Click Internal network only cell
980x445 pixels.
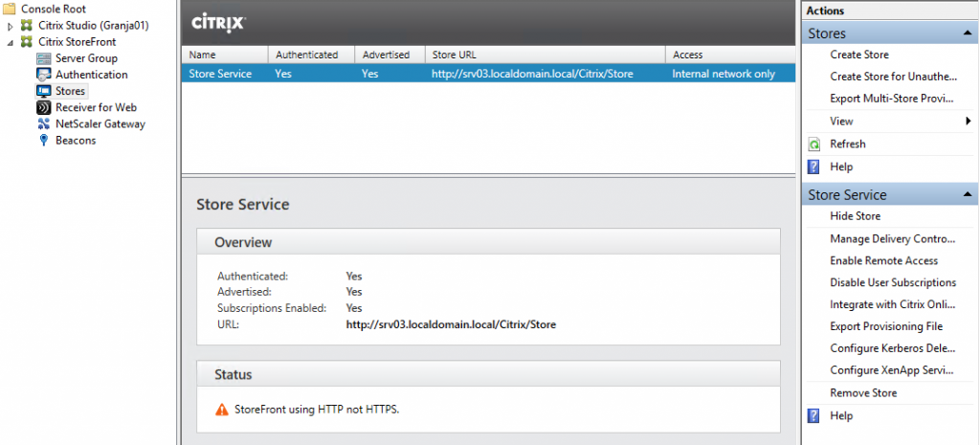click(724, 74)
